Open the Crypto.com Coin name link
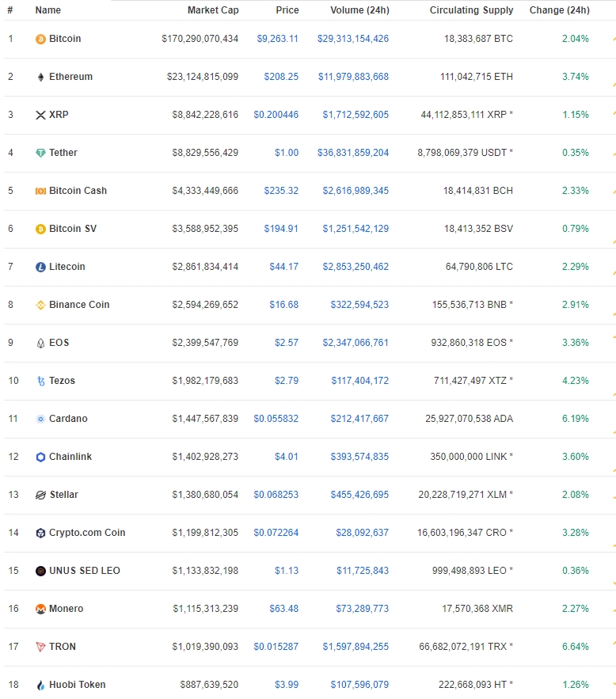The height and width of the screenshot is (699, 616). pyautogui.click(x=87, y=533)
